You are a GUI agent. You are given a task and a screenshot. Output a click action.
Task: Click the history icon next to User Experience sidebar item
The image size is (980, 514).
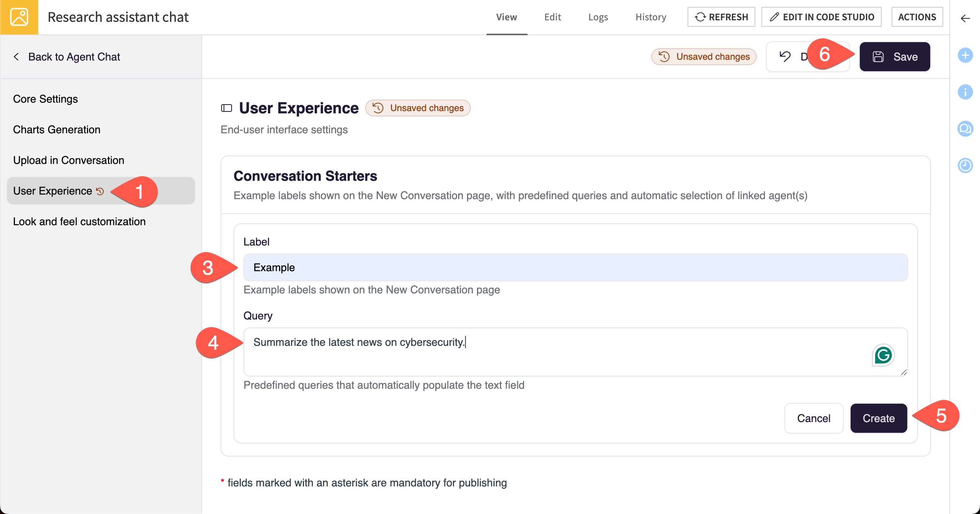(100, 191)
